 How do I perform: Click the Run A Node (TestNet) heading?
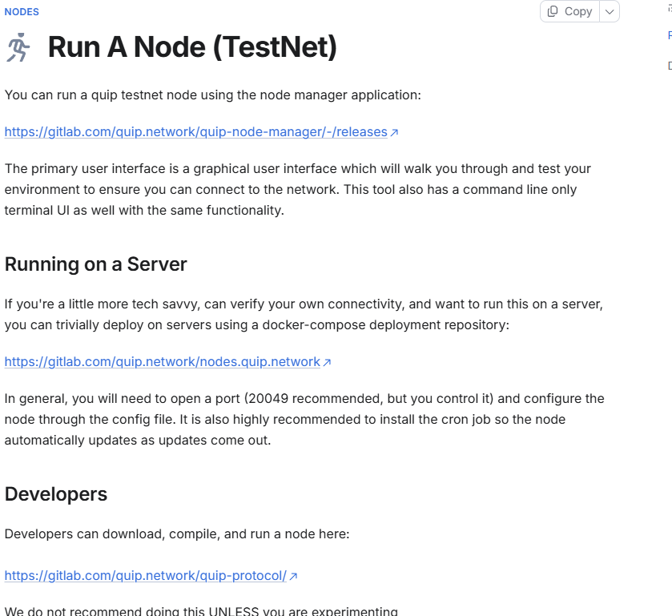(192, 46)
